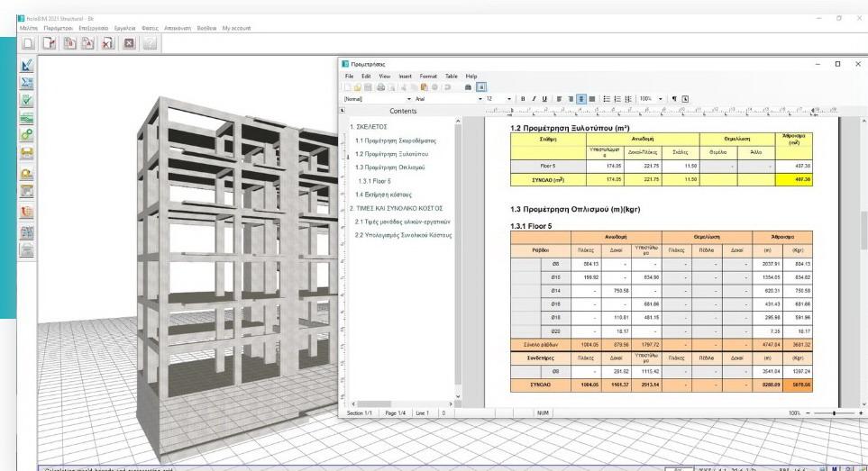Open the Table menu in report window
The width and height of the screenshot is (868, 471).
[x=451, y=77]
